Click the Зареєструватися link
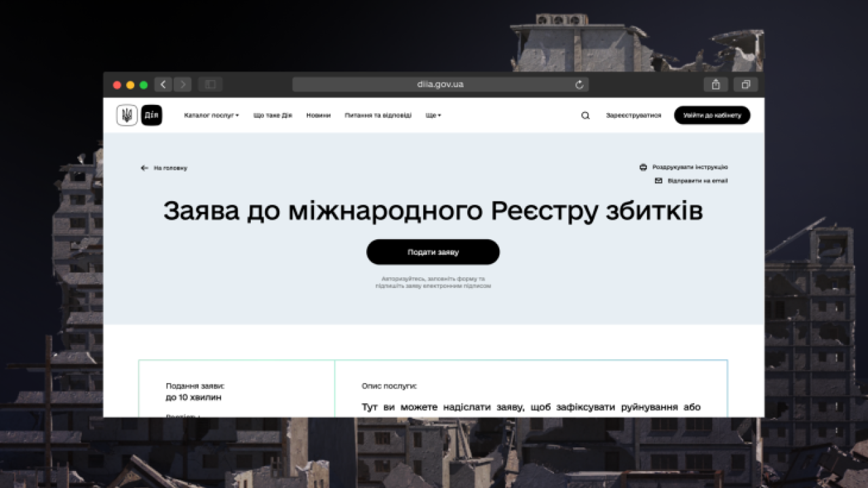Screen dimensions: 868x488 coord(633,115)
